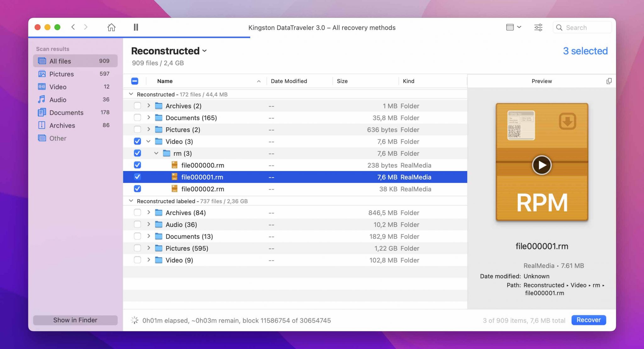Click the RPM RealMedia file preview icon
The height and width of the screenshot is (349, 644).
tap(542, 162)
